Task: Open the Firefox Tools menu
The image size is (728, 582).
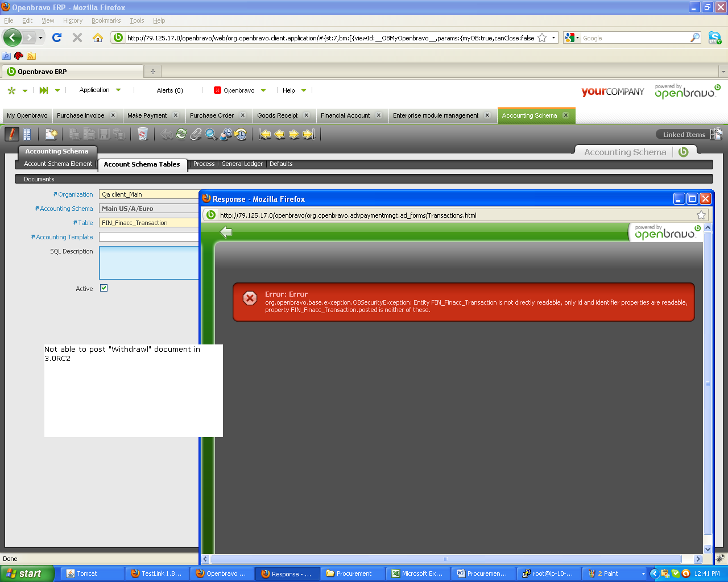Action: pos(137,20)
